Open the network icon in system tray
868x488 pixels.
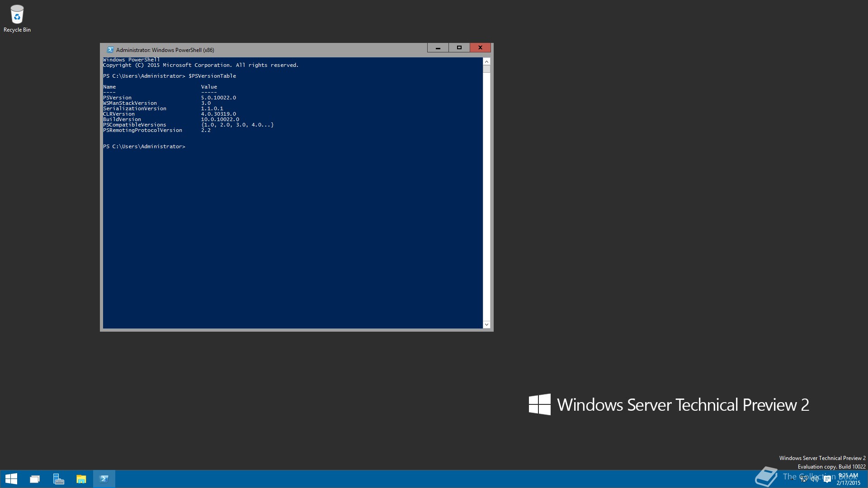tap(804, 479)
